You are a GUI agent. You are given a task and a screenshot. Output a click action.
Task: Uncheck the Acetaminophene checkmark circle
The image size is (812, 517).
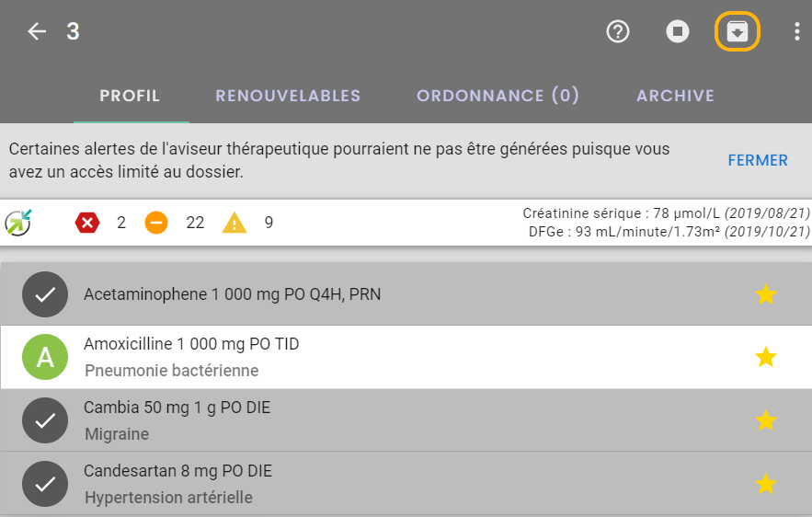(45, 294)
